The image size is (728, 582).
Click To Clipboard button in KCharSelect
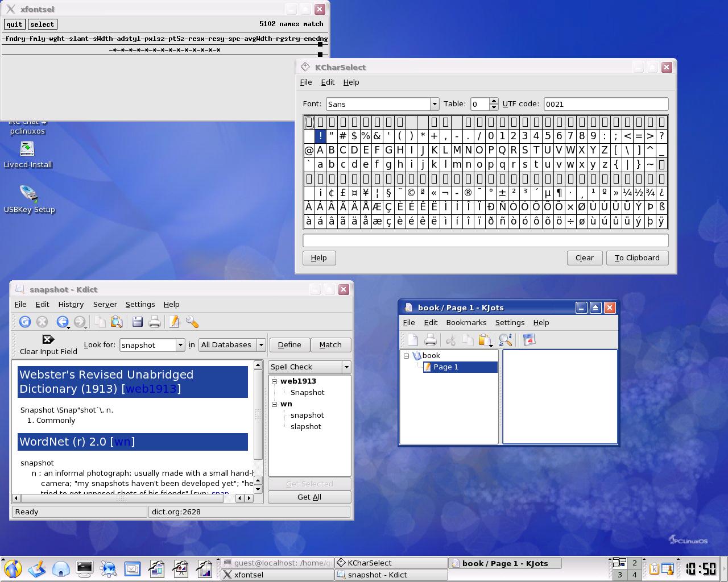click(637, 258)
